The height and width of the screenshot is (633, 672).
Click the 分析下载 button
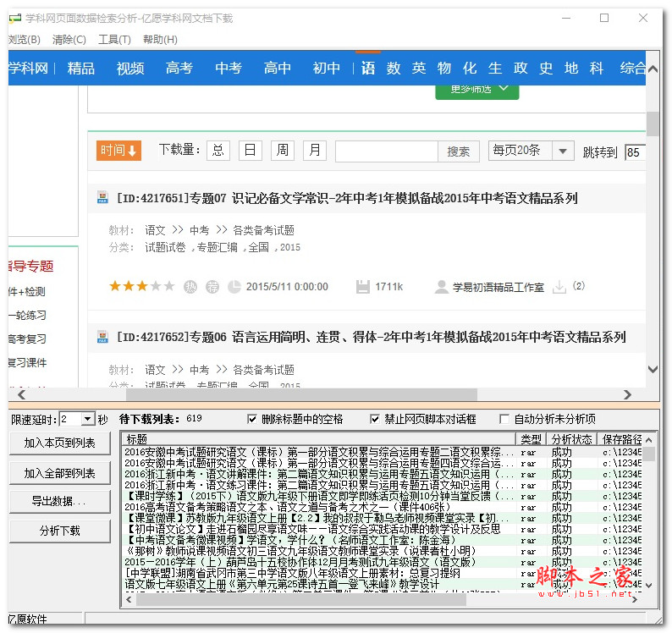[59, 531]
